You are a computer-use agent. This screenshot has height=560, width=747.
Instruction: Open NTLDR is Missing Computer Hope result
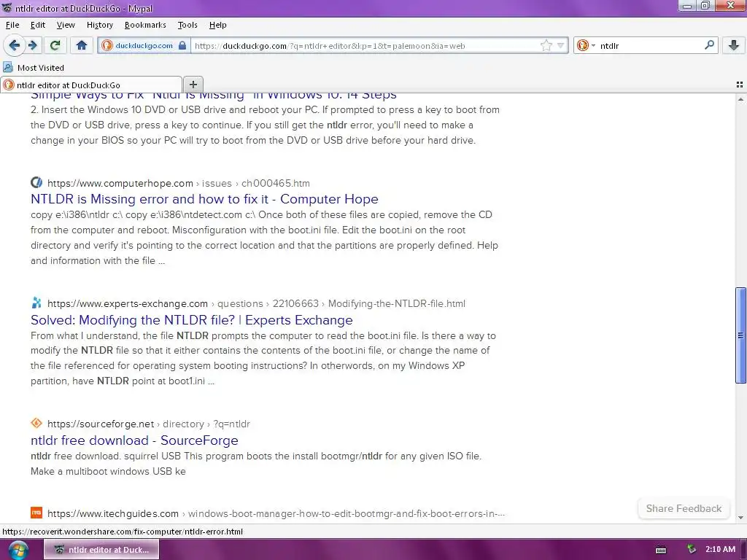[204, 198]
